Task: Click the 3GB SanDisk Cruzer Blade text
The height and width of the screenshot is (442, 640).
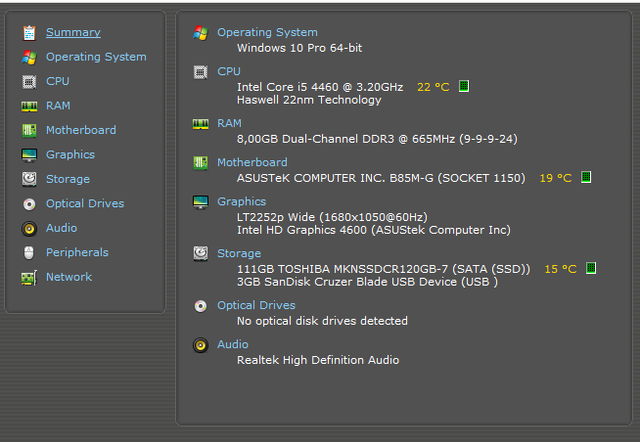Action: point(367,282)
